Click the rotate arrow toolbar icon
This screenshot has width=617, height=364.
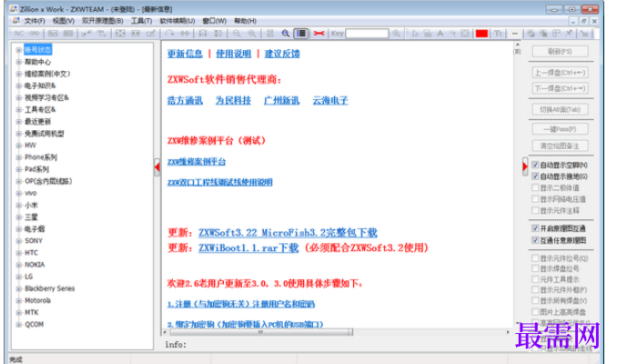click(x=169, y=34)
